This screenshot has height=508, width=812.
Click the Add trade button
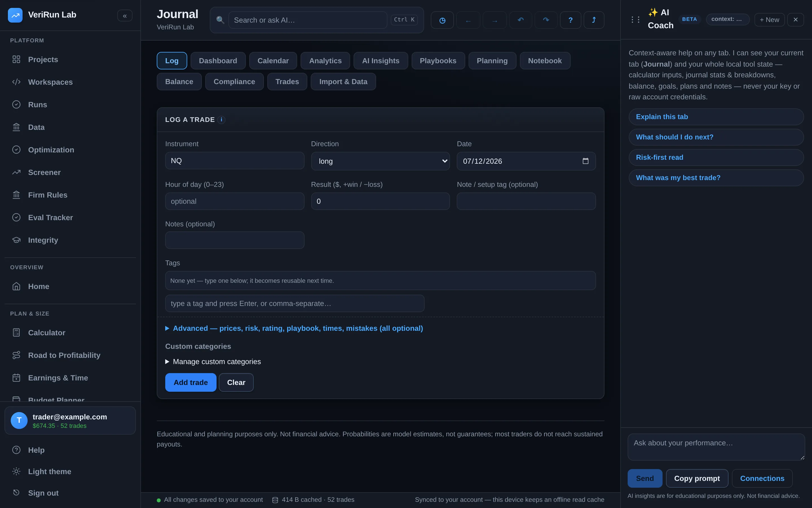(191, 382)
